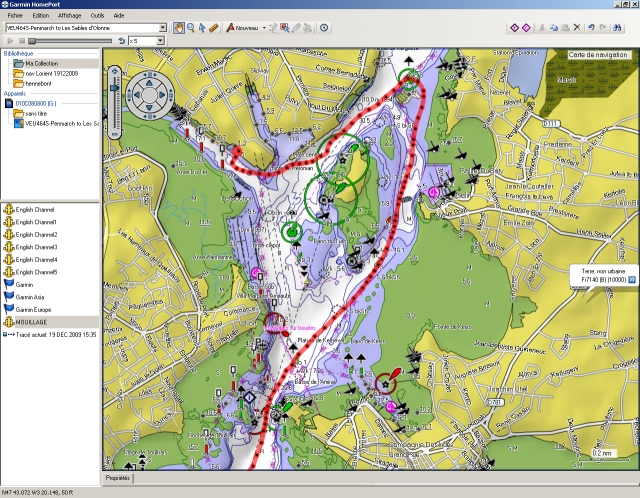Click the pan down arrow on map compass
Screen dimensions: 640x498
click(149, 108)
